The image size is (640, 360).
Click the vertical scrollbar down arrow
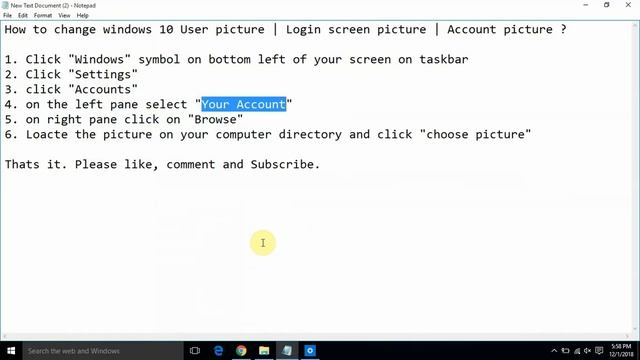point(635,329)
